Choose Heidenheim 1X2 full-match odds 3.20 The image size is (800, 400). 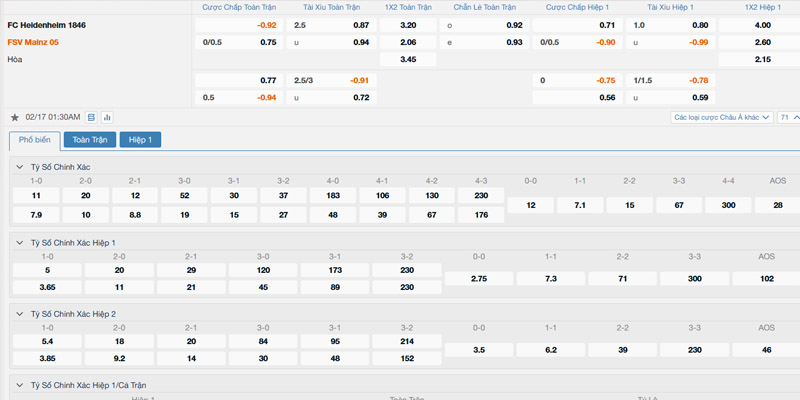pos(408,26)
